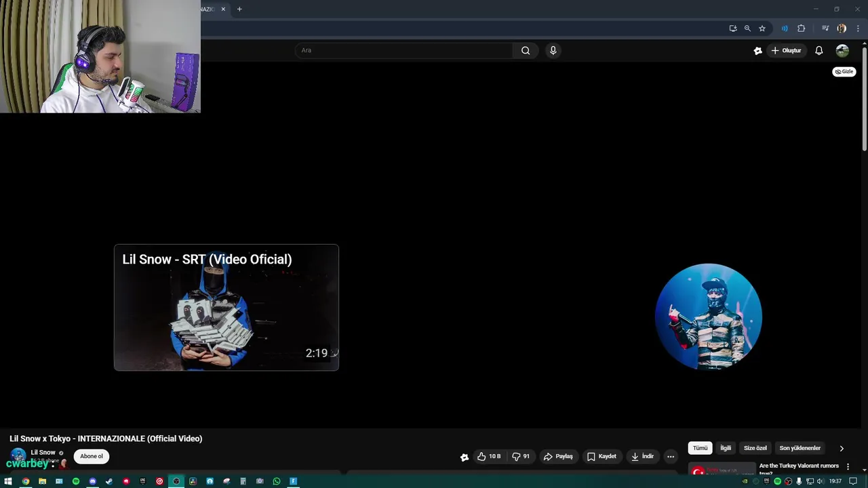Select the İlgili filter chip

pos(726,448)
